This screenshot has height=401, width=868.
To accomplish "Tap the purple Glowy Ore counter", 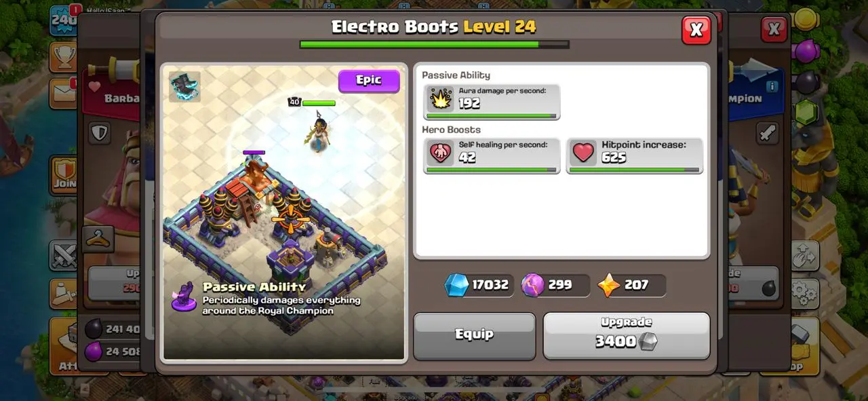I will 555,285.
